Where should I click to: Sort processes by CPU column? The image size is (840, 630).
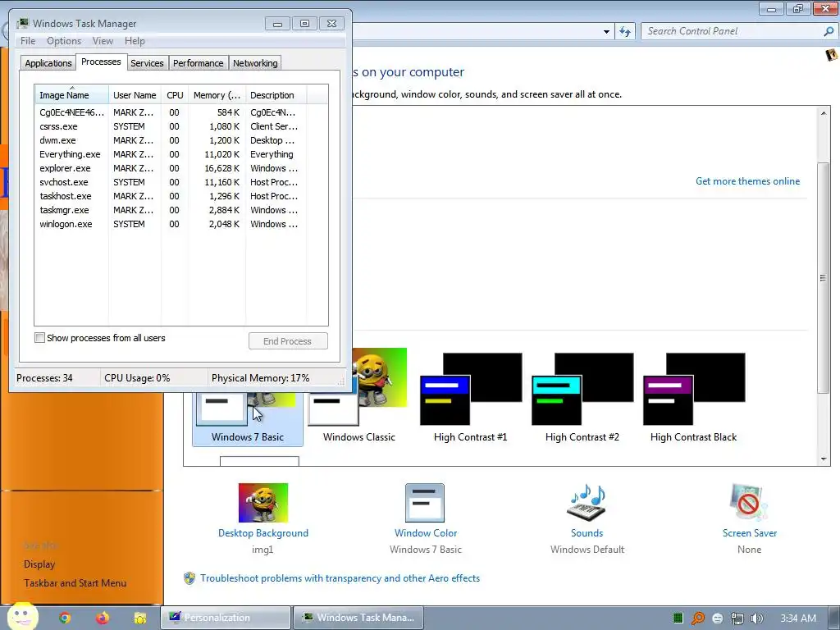(175, 95)
